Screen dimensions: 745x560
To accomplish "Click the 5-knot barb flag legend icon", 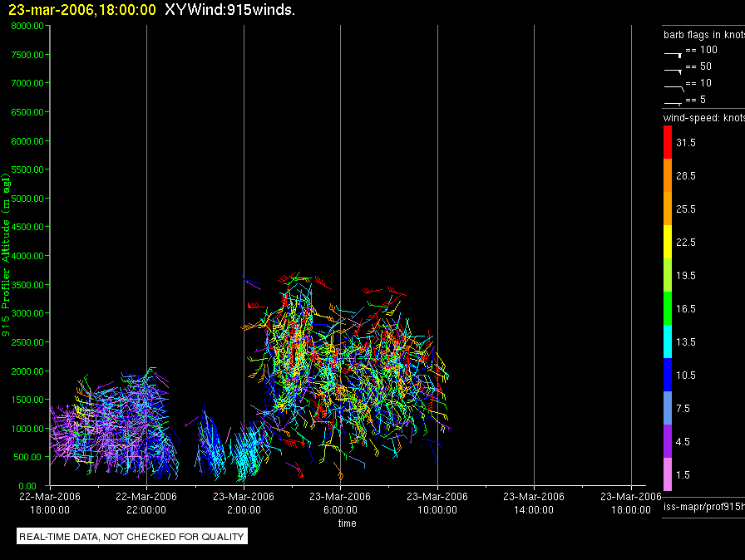I will 673,102.
